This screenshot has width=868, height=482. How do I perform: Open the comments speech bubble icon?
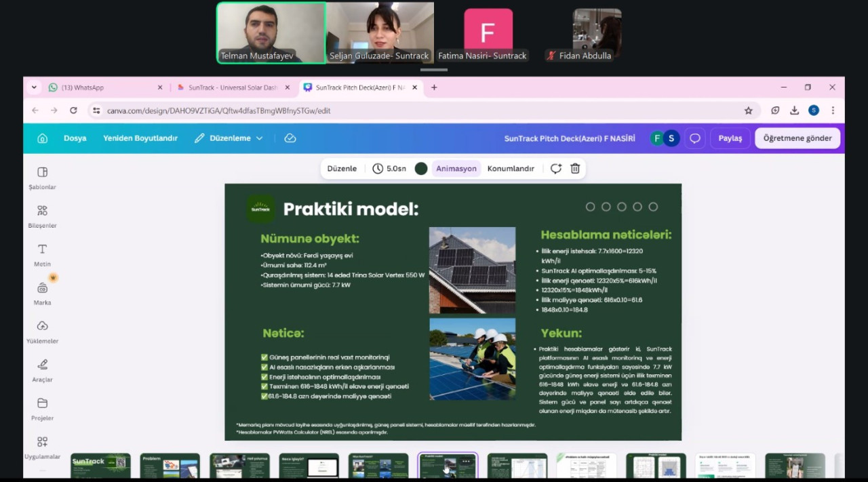pos(695,138)
